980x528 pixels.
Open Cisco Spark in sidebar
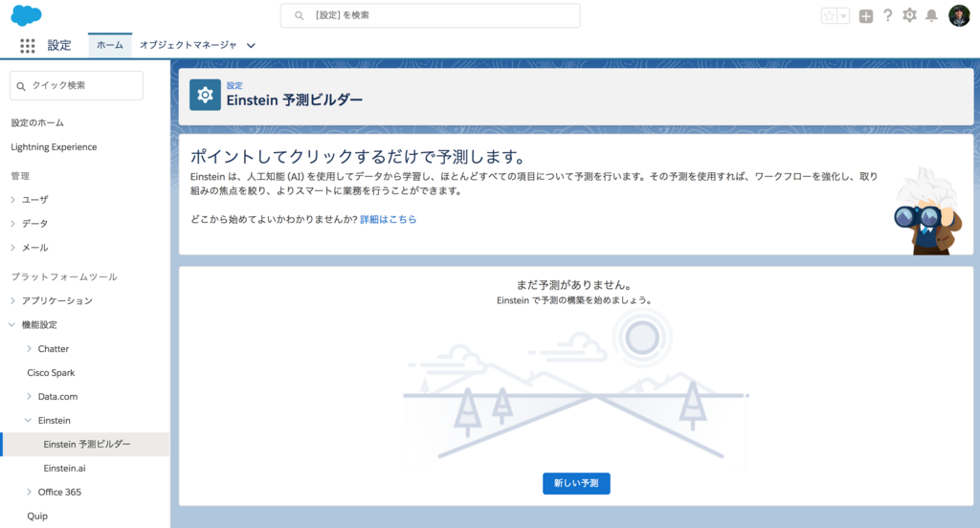tap(51, 372)
